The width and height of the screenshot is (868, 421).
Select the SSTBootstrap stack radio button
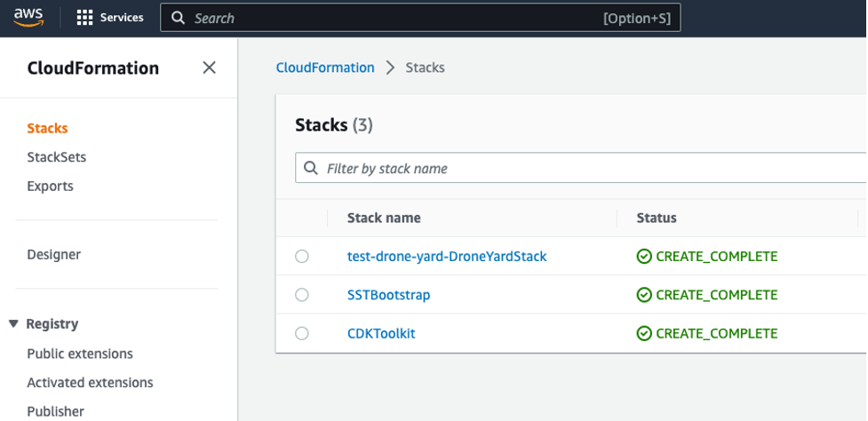[302, 295]
